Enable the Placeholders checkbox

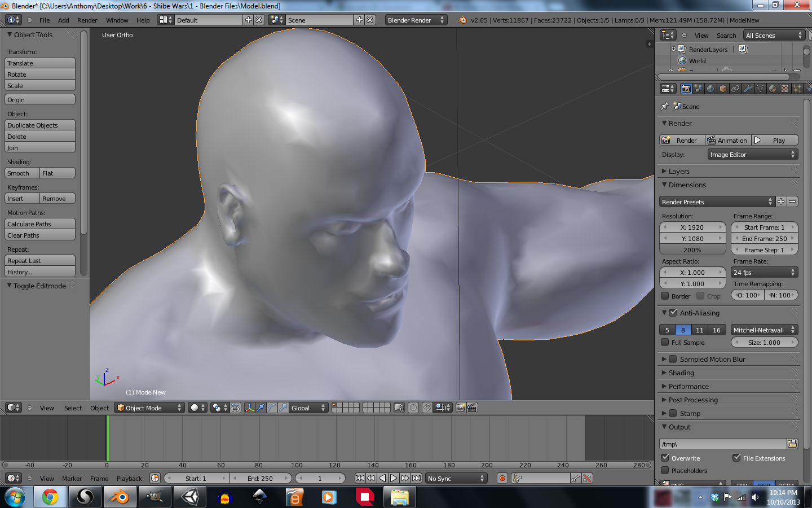tap(665, 470)
